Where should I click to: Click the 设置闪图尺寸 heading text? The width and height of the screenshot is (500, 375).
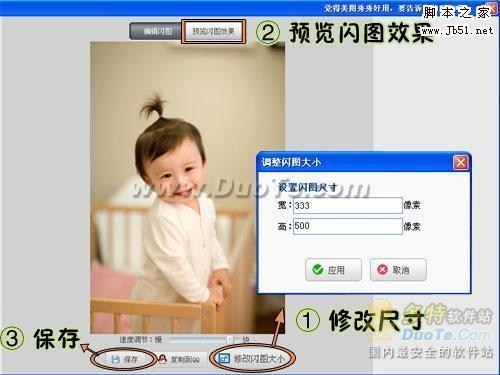click(308, 187)
